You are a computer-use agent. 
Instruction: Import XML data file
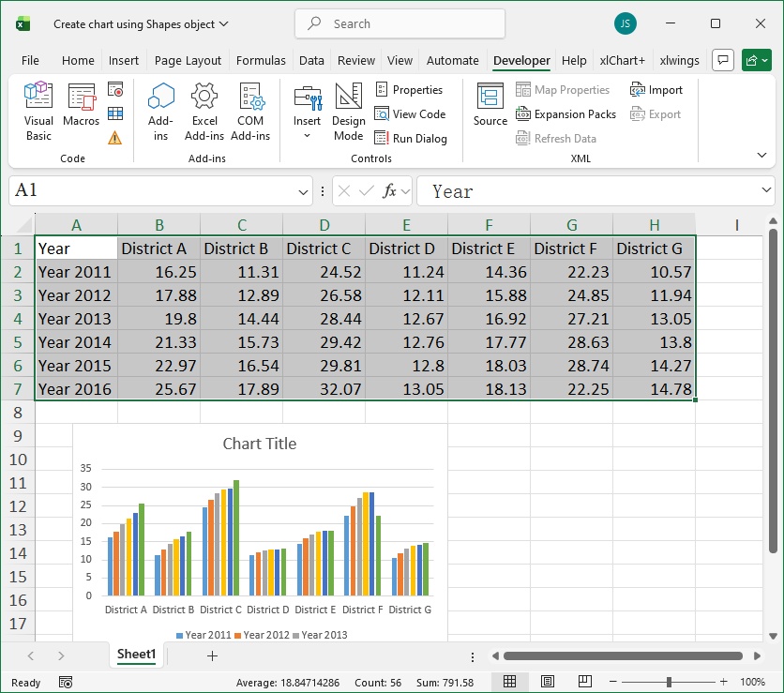coord(656,90)
